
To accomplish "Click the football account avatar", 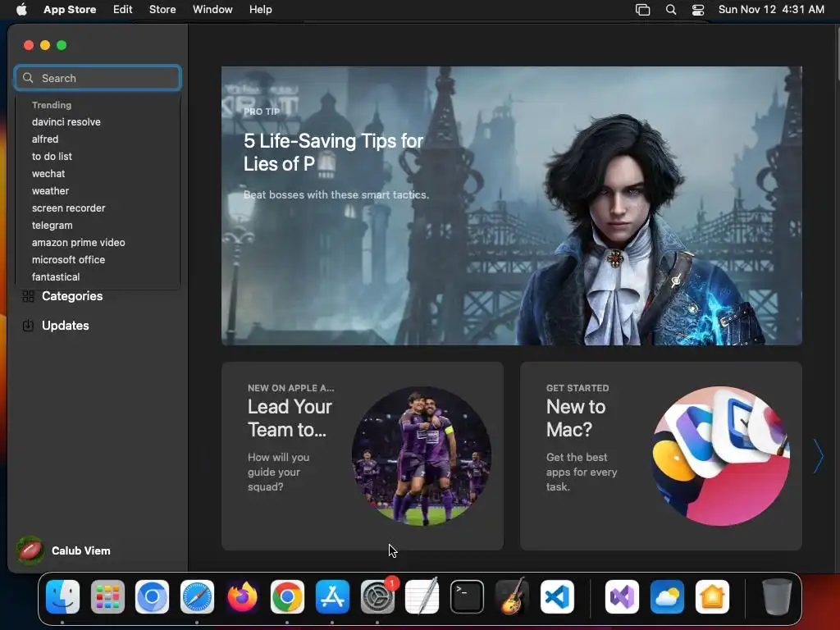I will click(30, 550).
